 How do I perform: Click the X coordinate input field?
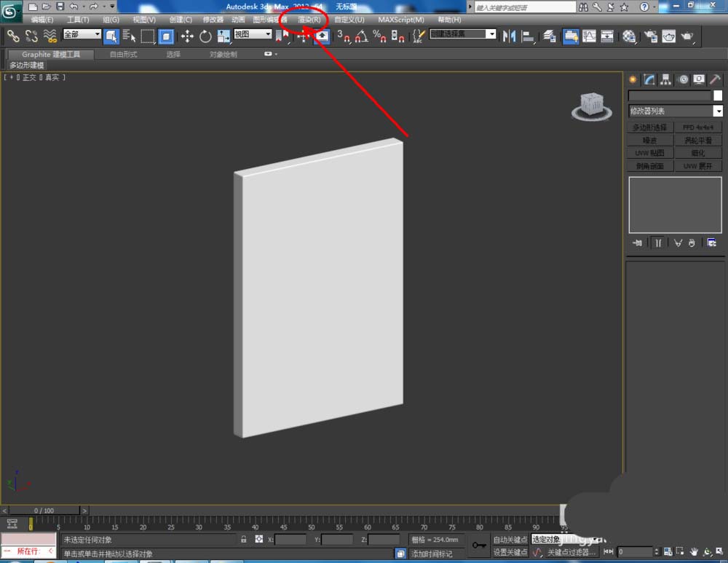(290, 539)
